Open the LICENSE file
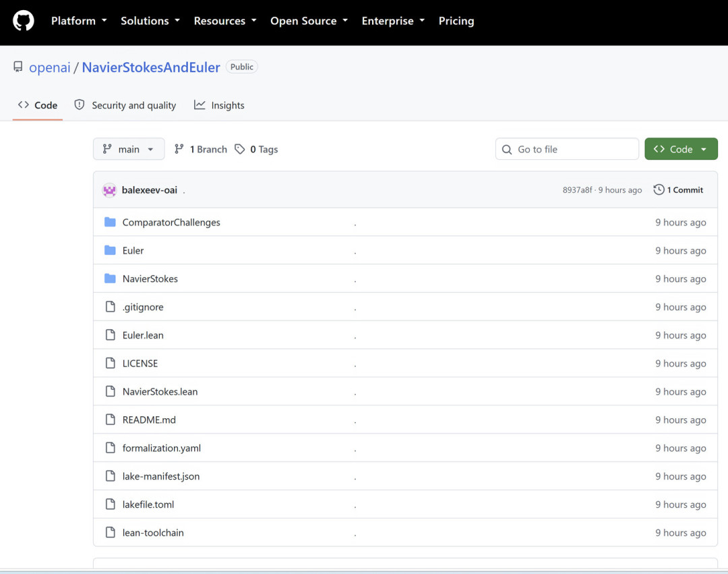Image resolution: width=728 pixels, height=574 pixels. 140,364
